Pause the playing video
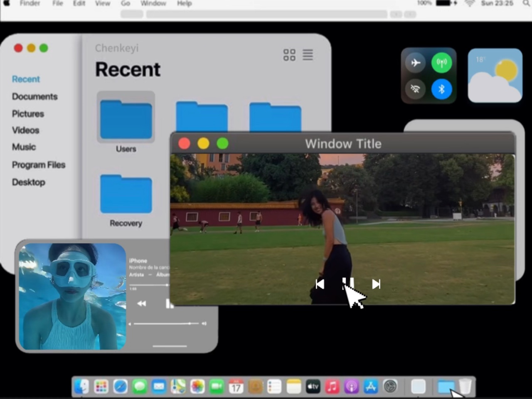Viewport: 532px width, 399px height. click(x=348, y=284)
